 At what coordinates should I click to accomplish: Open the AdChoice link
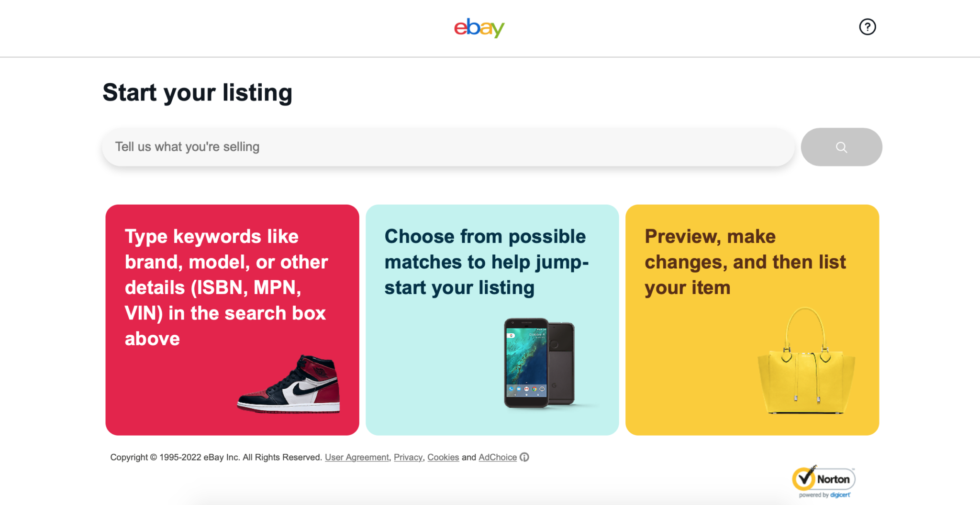[x=497, y=457]
